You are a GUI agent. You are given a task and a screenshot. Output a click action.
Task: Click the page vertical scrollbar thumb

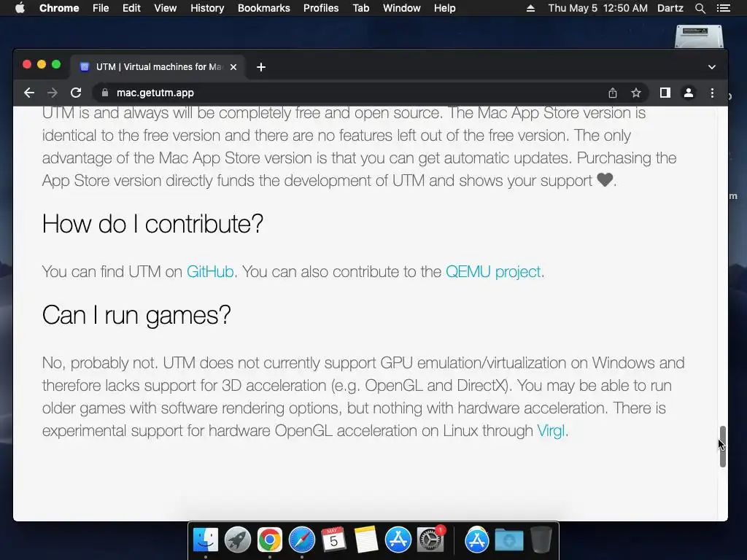point(723,447)
